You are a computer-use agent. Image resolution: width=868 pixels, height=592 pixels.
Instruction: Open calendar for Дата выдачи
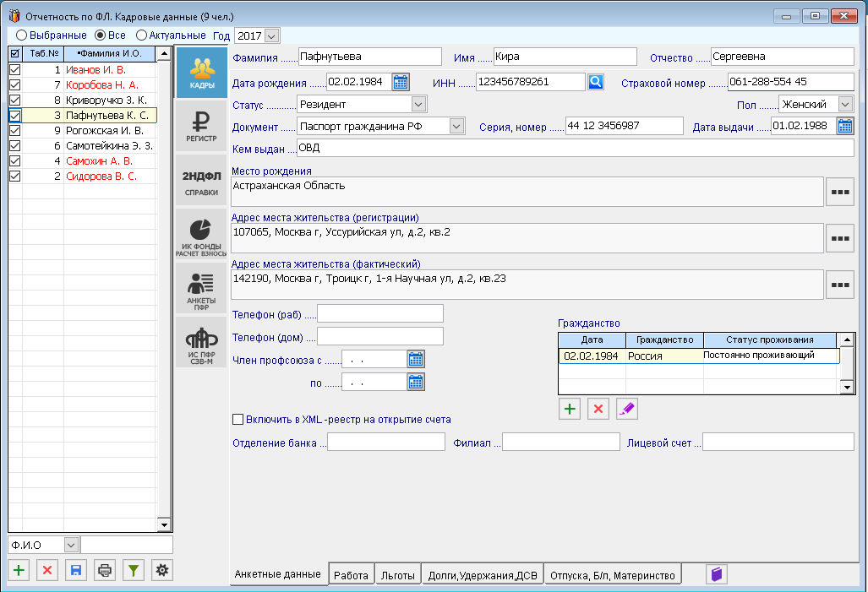pyautogui.click(x=845, y=126)
